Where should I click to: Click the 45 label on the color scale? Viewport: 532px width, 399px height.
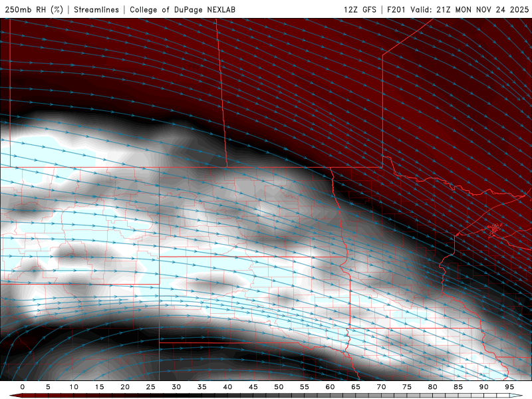point(253,387)
